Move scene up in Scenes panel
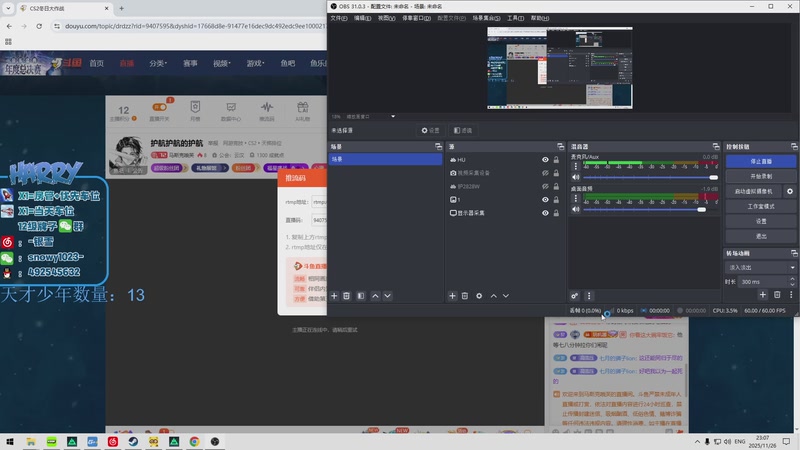This screenshot has width=800, height=450. click(x=376, y=296)
